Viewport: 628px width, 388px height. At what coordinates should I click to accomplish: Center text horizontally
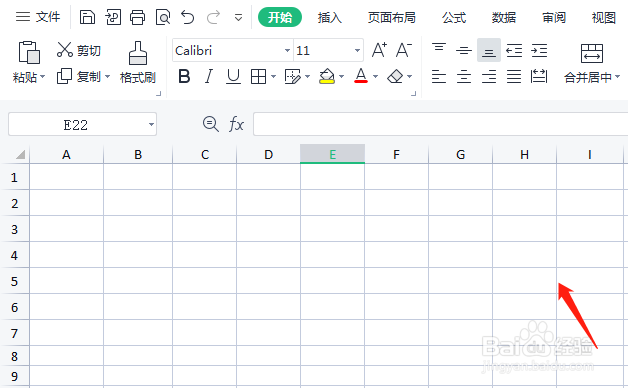[x=464, y=76]
